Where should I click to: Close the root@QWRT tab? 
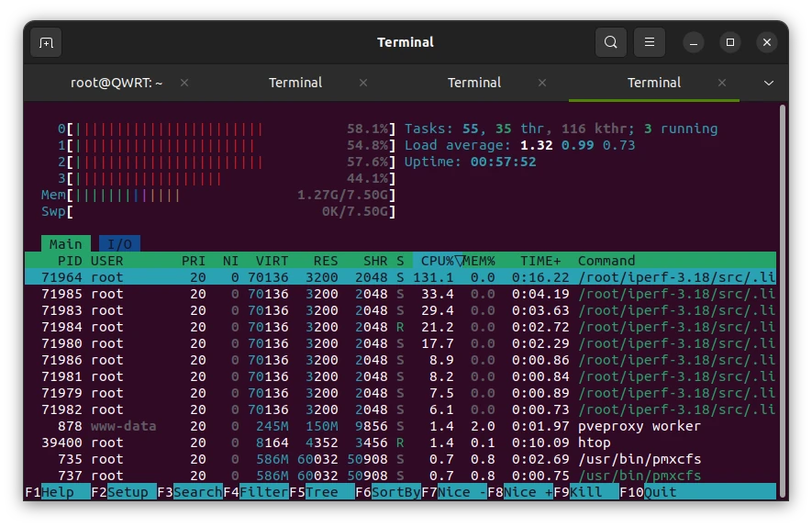[184, 83]
